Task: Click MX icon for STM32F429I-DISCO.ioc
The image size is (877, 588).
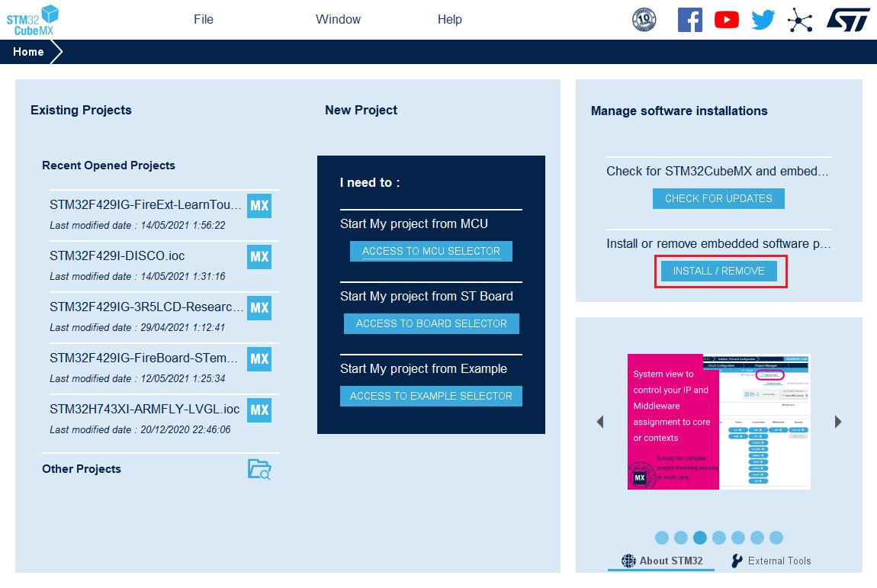Action: click(259, 257)
